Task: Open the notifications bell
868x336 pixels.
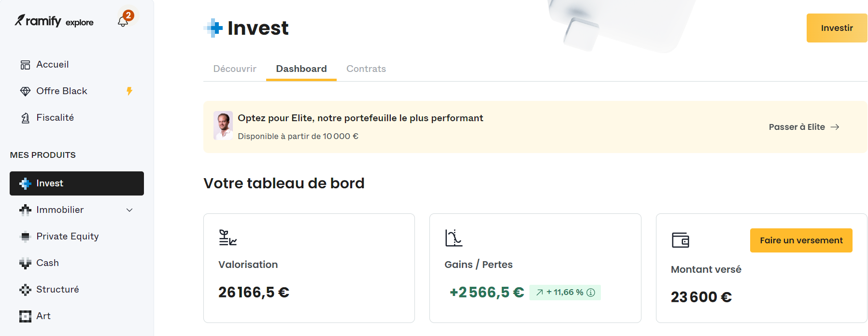Action: [123, 21]
